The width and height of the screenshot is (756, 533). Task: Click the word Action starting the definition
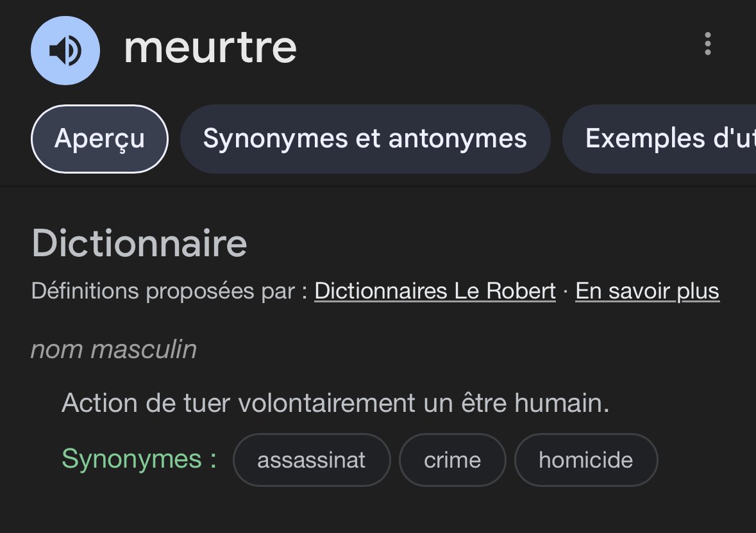coord(100,402)
